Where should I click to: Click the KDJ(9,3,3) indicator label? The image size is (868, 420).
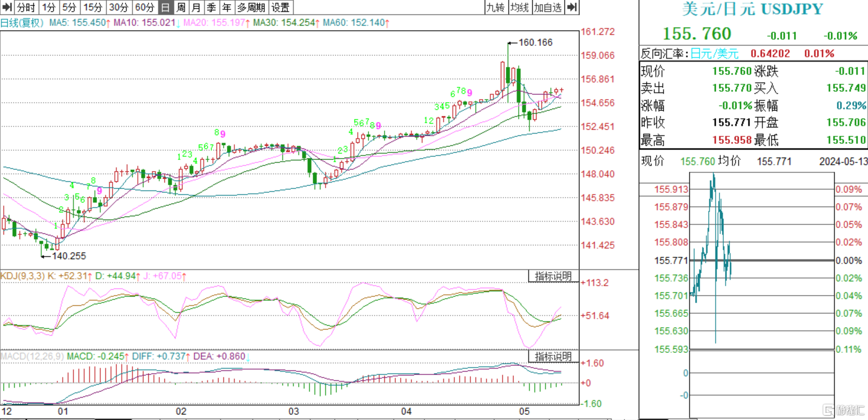[22, 276]
